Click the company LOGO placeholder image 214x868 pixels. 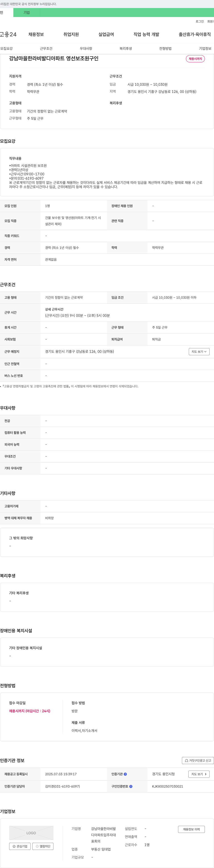(31, 833)
